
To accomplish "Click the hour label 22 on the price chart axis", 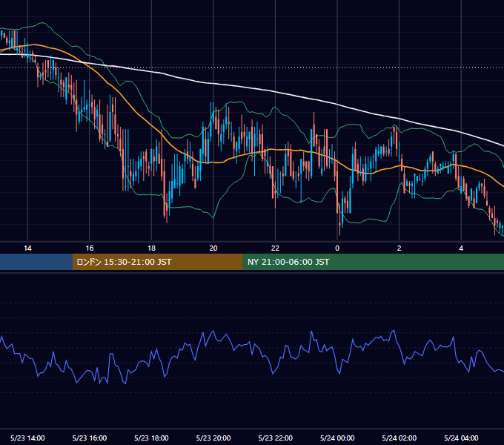I will coord(275,248).
